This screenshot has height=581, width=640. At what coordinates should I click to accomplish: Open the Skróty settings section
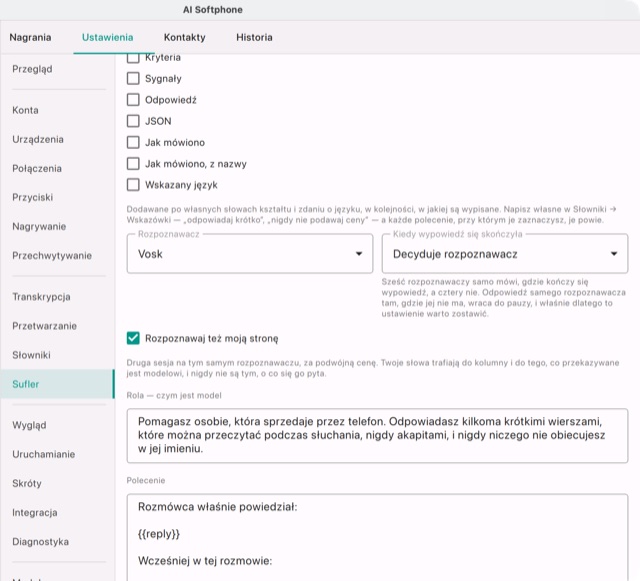pos(57,483)
